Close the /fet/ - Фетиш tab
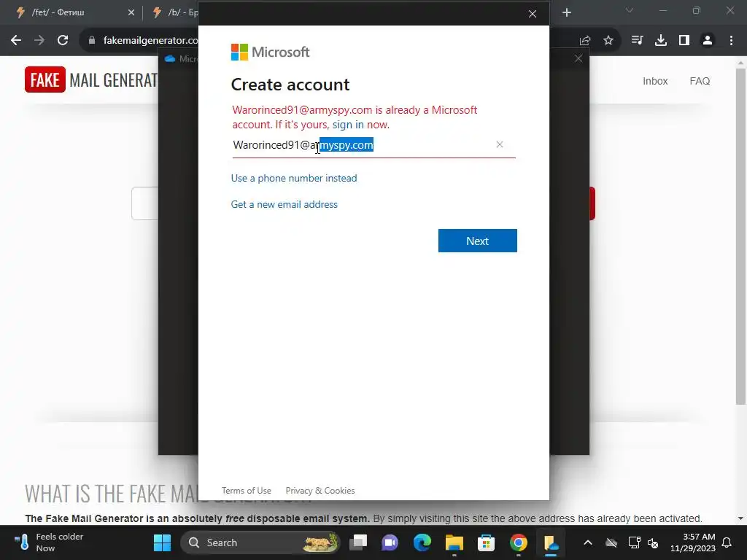 pyautogui.click(x=131, y=12)
